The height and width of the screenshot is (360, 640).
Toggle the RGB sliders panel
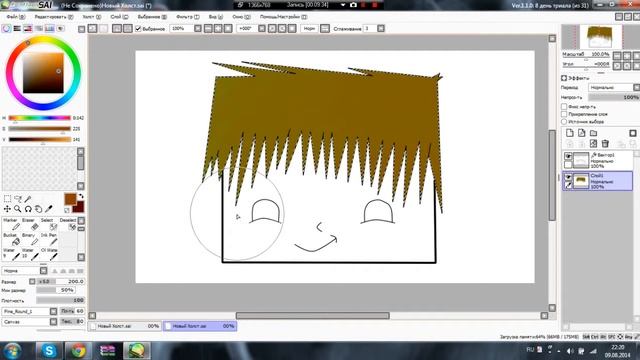coord(17,29)
